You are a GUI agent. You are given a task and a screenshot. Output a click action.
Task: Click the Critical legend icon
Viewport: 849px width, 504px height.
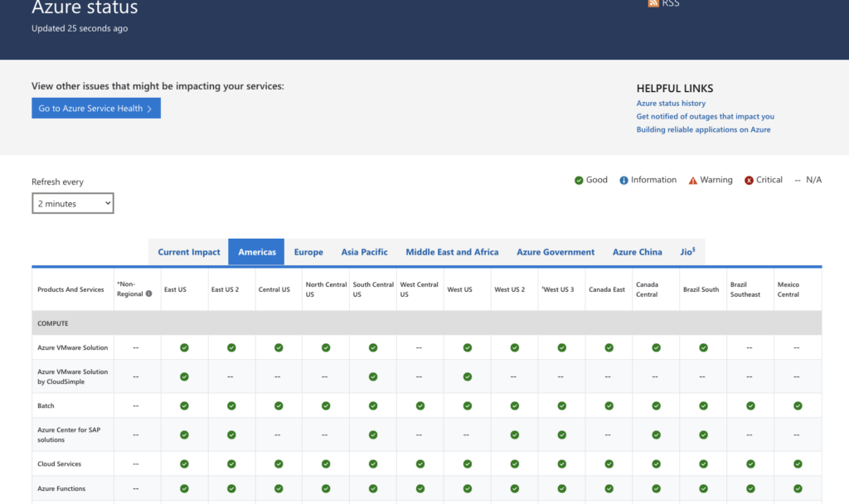(749, 180)
